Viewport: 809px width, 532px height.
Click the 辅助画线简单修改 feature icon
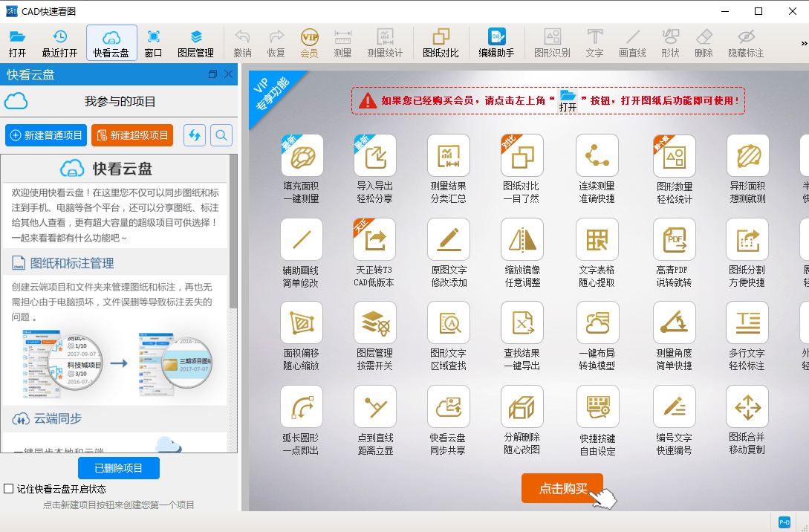[x=302, y=239]
